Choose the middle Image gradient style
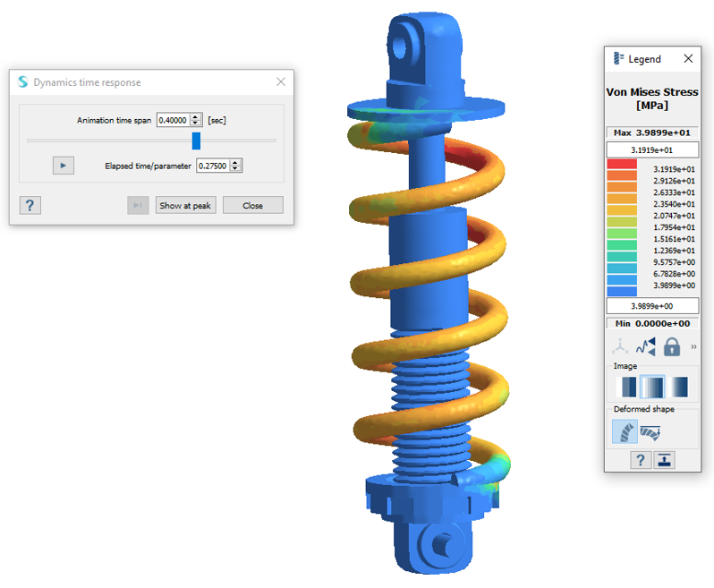 [x=652, y=388]
